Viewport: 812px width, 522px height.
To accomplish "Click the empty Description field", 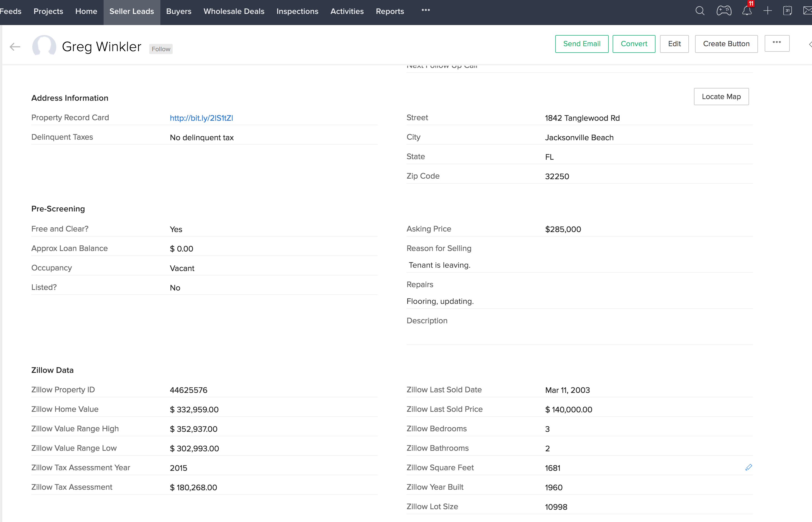I will (x=579, y=335).
